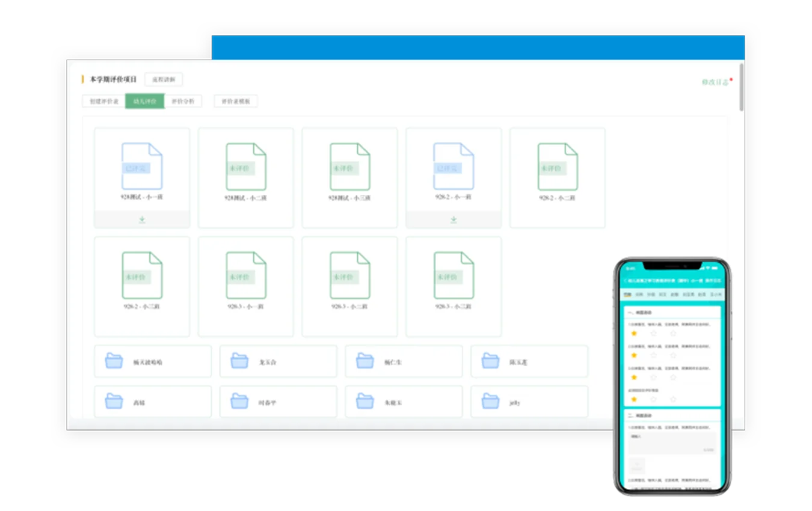The image size is (812, 511).
Task: Open the 928测试 - 小三班 file icon
Action: [350, 167]
